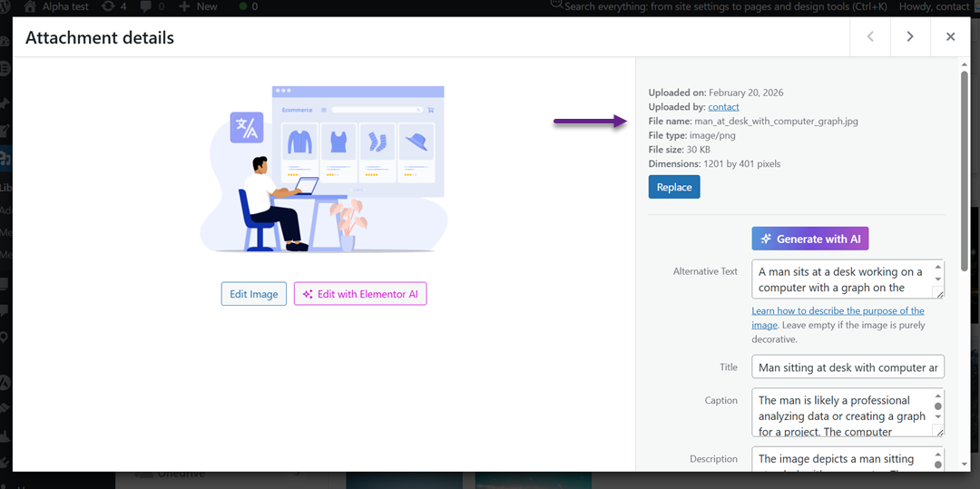Image resolution: width=980 pixels, height=489 pixels.
Task: Open the Howdy, contact account menu
Action: tap(934, 7)
